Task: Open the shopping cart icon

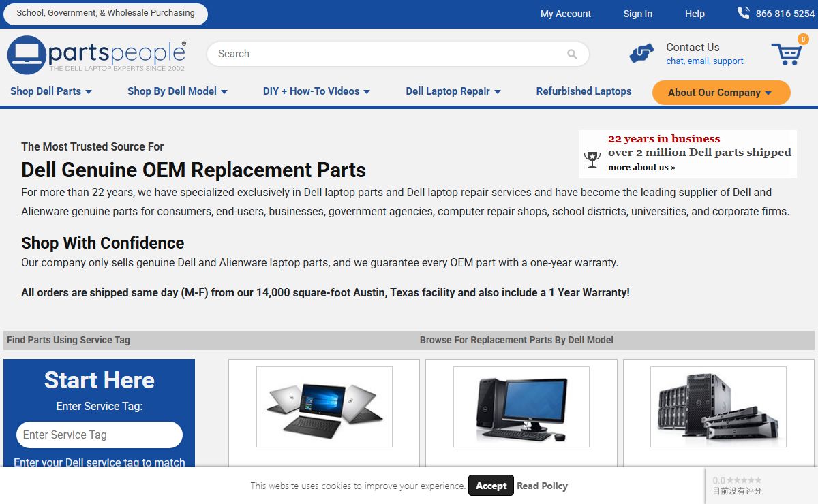Action: pos(786,54)
